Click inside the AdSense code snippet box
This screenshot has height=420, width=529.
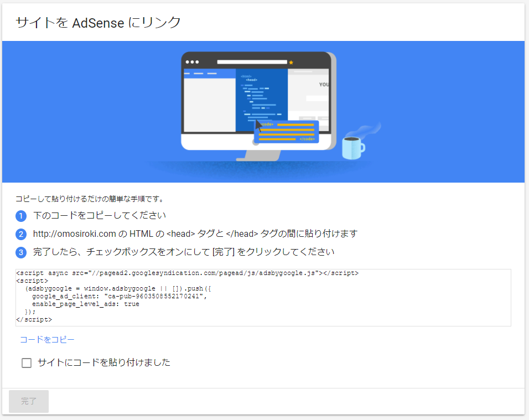click(263, 298)
